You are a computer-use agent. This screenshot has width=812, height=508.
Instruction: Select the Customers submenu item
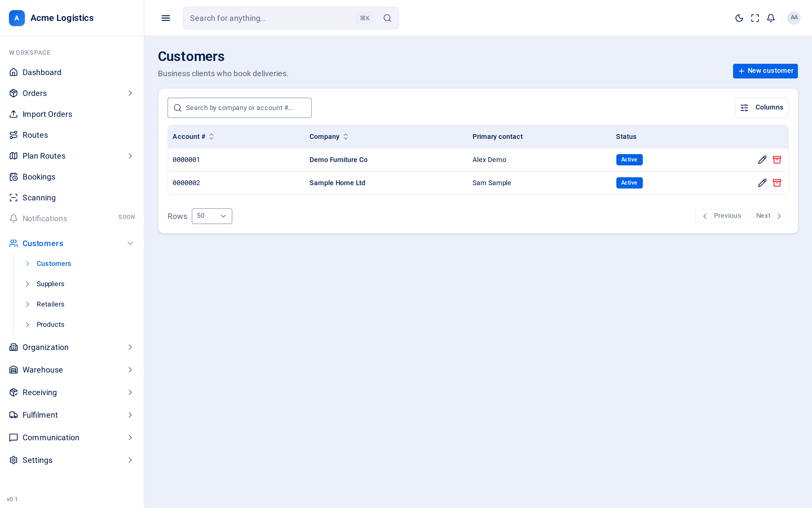[x=54, y=264]
